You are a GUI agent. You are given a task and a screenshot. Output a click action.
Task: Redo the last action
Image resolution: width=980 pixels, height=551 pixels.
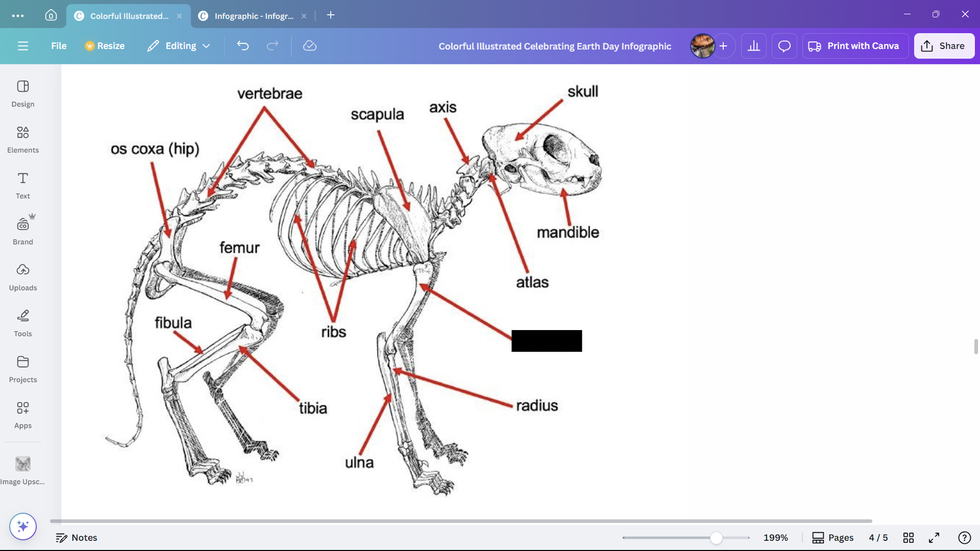click(x=273, y=46)
